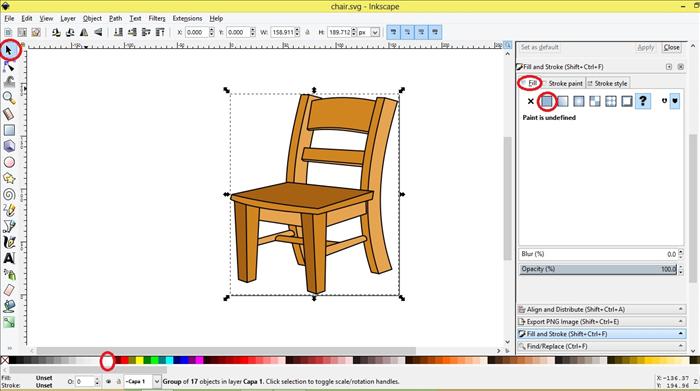Select the Tweak tool

click(x=9, y=82)
